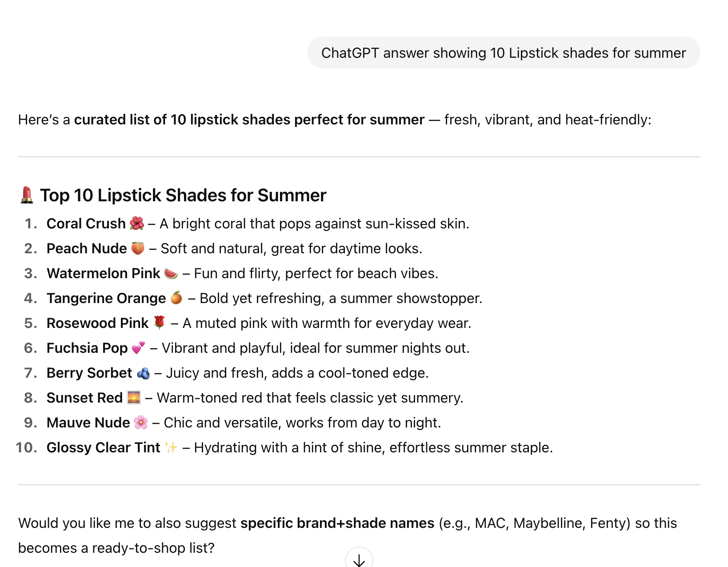Screen dimensions: 728x567
Task: Click the blossom emoji beside Mauve Nude
Action: (141, 422)
